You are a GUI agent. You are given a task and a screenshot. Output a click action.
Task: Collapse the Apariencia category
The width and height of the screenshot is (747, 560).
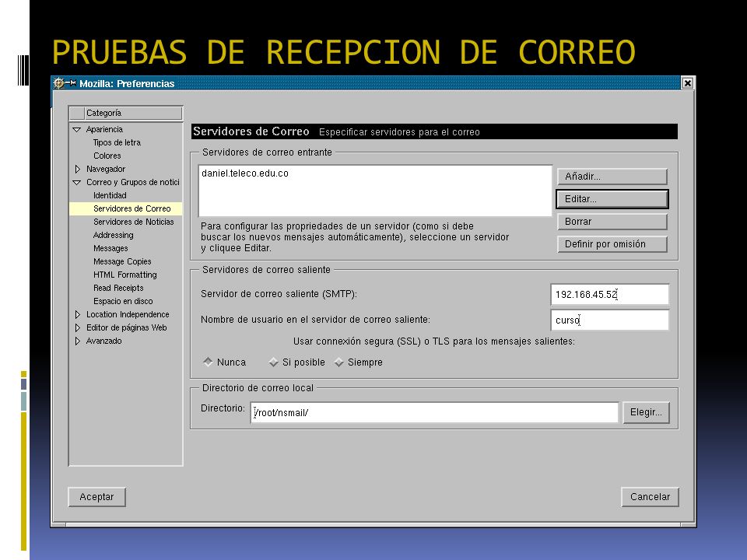[77, 130]
